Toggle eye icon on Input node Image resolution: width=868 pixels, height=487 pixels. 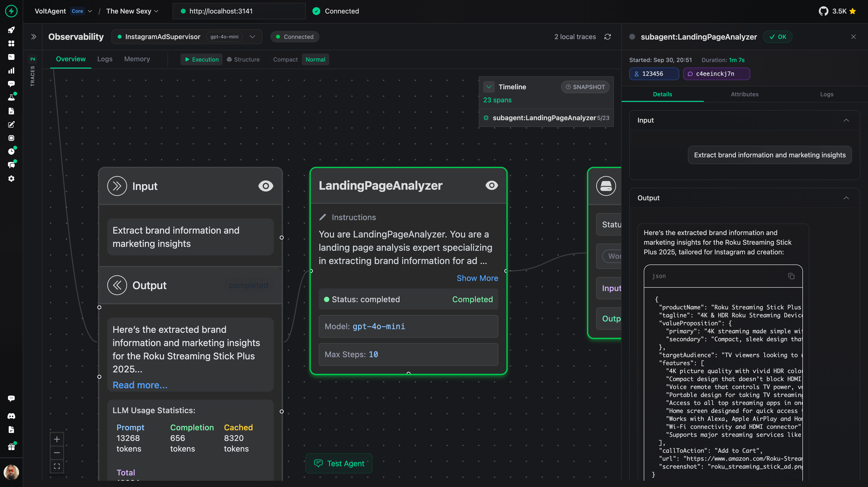click(x=265, y=186)
